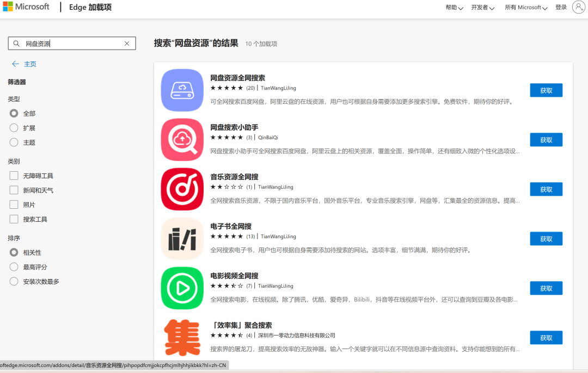Click the 10 个加载项 result count
This screenshot has width=588, height=373.
261,44
